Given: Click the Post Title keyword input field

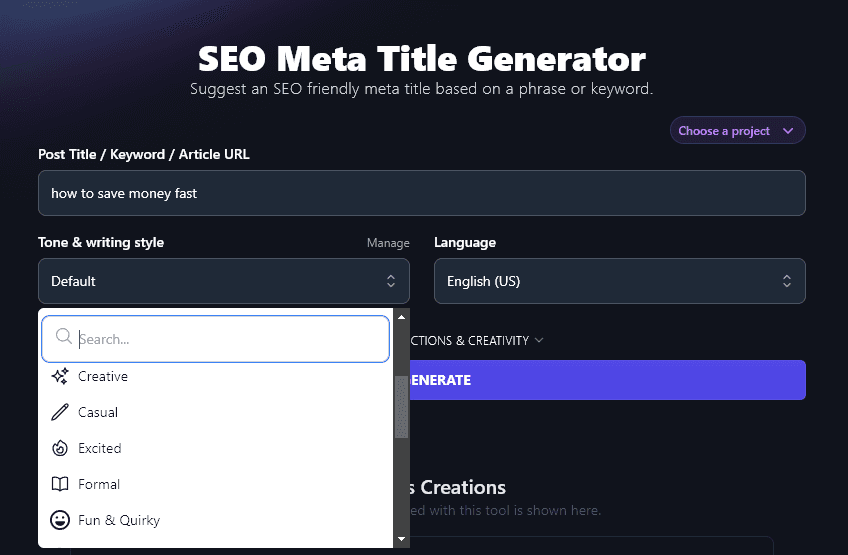Looking at the screenshot, I should 421,193.
